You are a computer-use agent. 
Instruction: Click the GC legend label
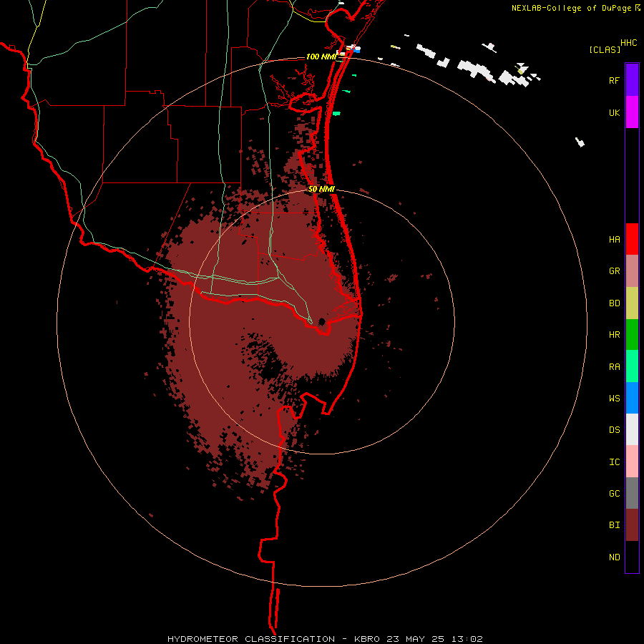coord(615,493)
